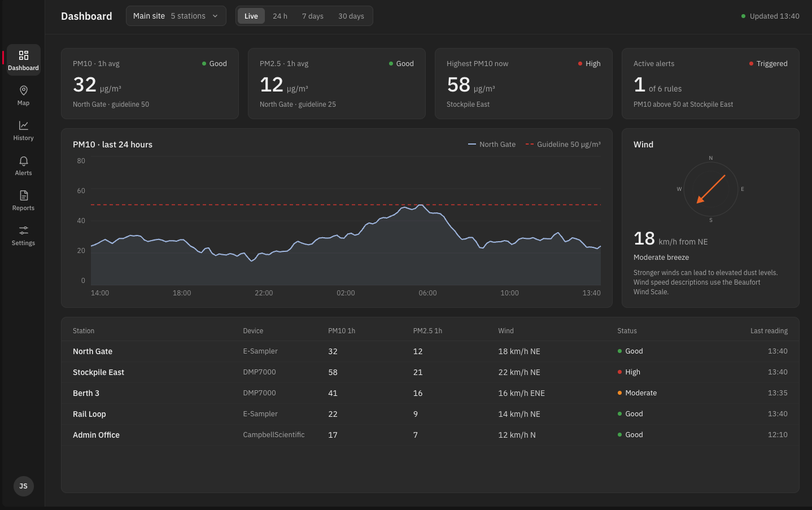
Task: Click the Triggered alert status badge
Action: pyautogui.click(x=768, y=64)
